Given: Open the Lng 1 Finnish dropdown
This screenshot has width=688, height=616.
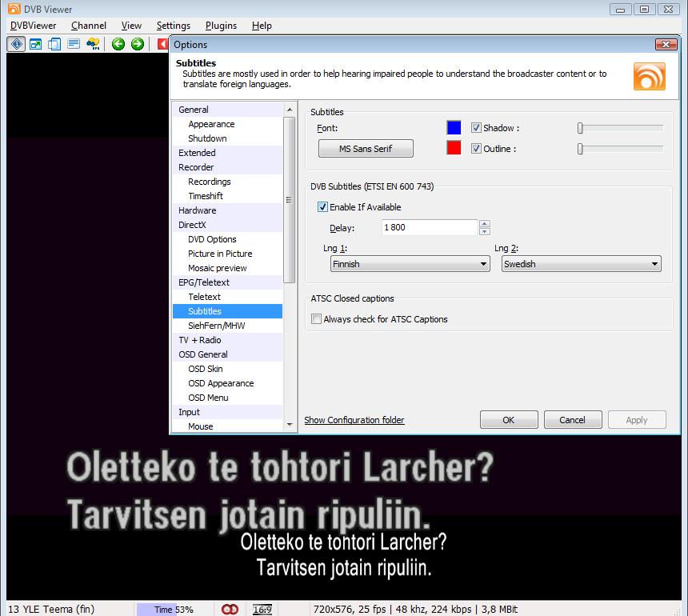Looking at the screenshot, I should 410,264.
